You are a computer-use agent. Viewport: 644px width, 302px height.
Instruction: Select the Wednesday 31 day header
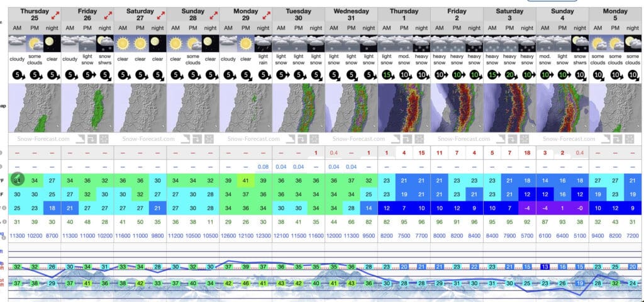351,14
